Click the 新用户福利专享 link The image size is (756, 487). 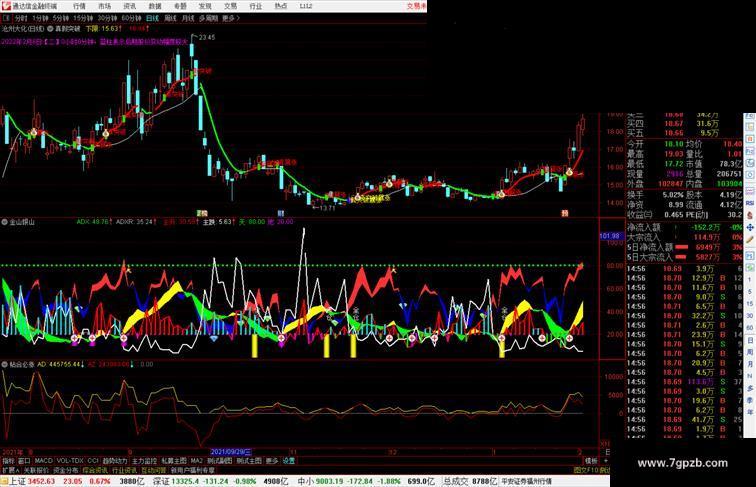click(x=192, y=471)
